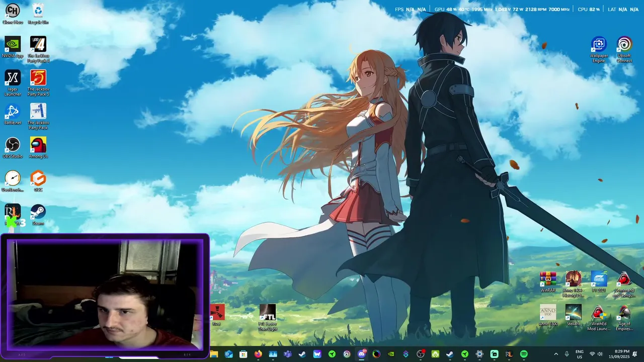Select the WinRAR desktop shortcut
Image resolution: width=644 pixels, height=362 pixels.
pos(548,282)
